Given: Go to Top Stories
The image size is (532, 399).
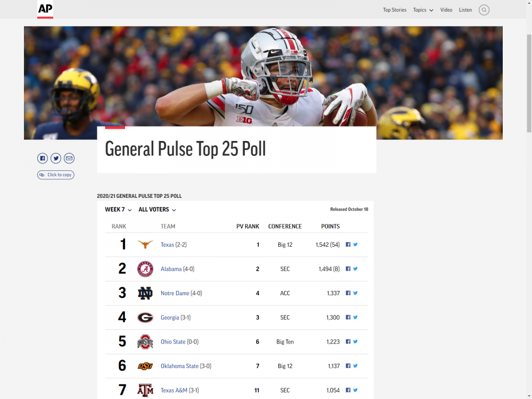Looking at the screenshot, I should coord(395,10).
